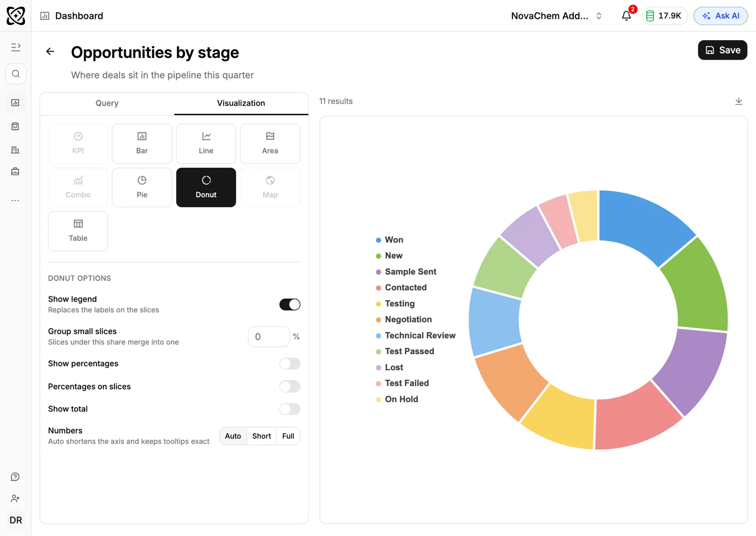This screenshot has height=536, width=756.
Task: Click the app logo icon
Action: coord(16,16)
